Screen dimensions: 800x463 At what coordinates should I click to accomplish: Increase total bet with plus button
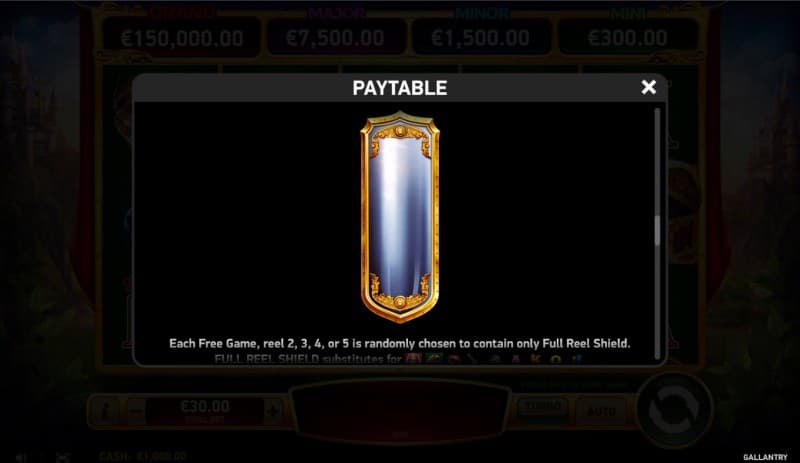(x=272, y=411)
